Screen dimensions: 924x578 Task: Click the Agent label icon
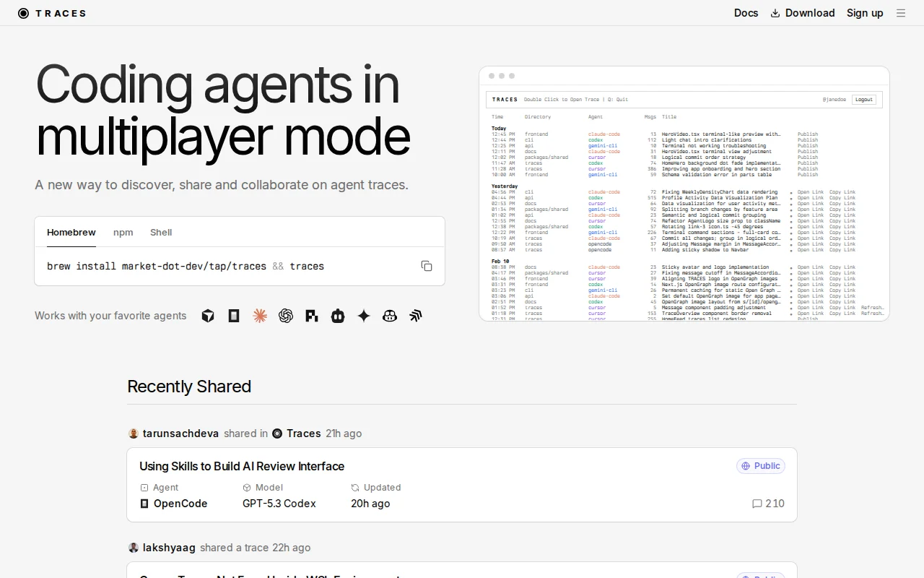pos(144,488)
